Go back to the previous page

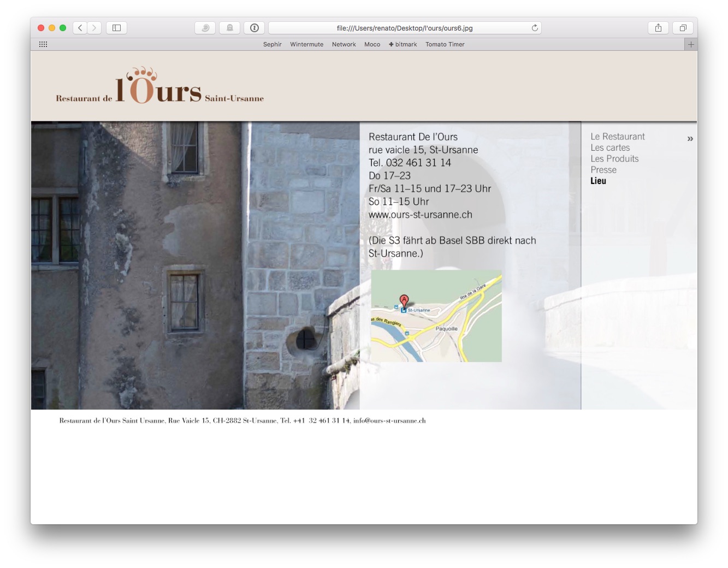[x=80, y=28]
